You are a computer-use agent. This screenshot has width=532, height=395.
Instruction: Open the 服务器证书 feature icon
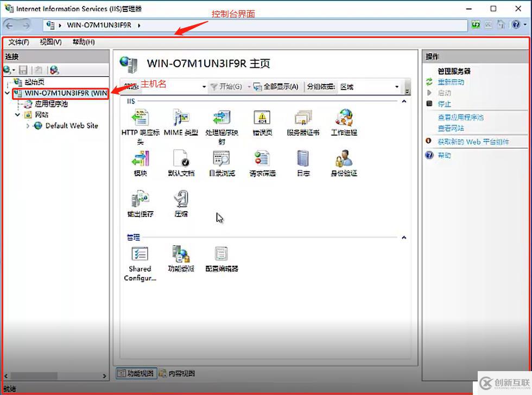303,117
